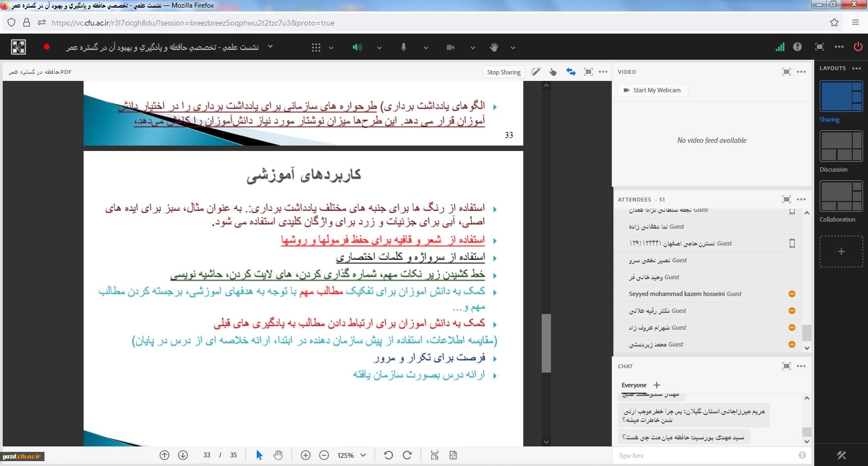The width and height of the screenshot is (868, 466).
Task: Open the pods grid menu icon
Action: pyautogui.click(x=316, y=47)
